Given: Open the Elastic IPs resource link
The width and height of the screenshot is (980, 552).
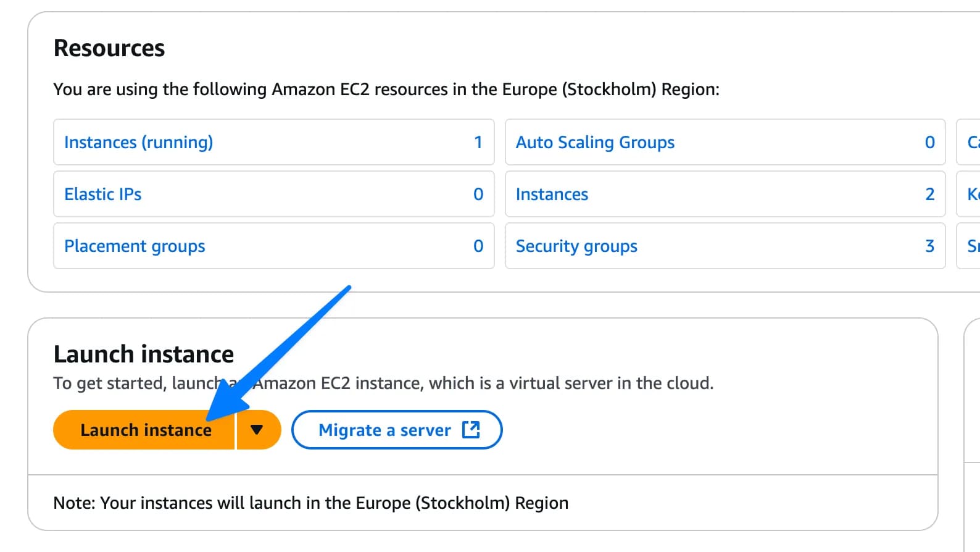Looking at the screenshot, I should click(x=102, y=194).
